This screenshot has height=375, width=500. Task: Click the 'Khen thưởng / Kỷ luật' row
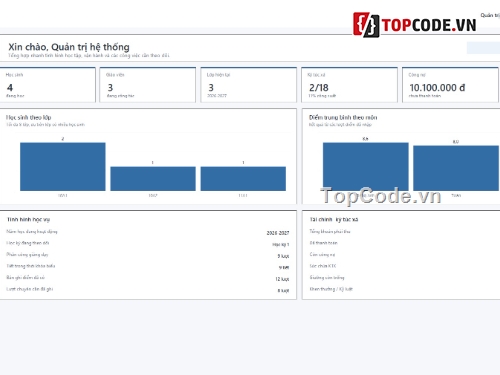click(x=331, y=289)
